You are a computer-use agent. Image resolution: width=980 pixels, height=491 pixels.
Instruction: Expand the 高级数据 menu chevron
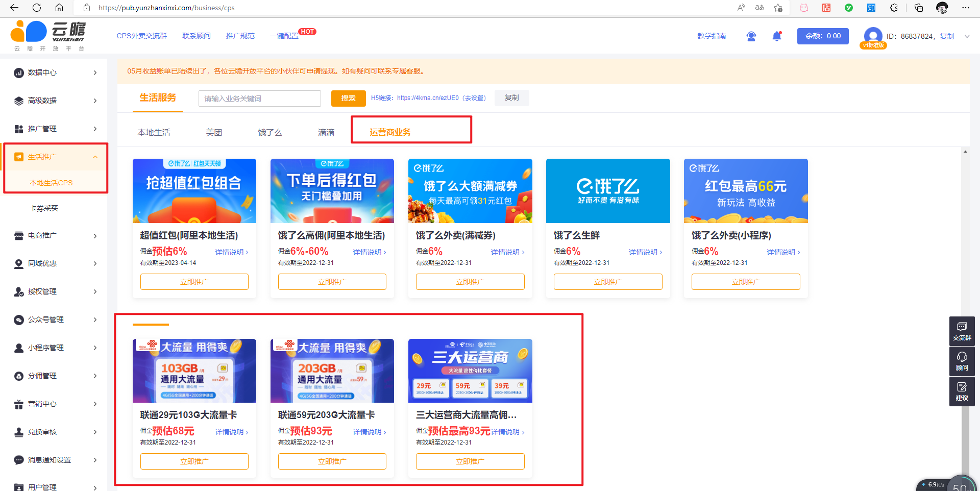(x=95, y=101)
